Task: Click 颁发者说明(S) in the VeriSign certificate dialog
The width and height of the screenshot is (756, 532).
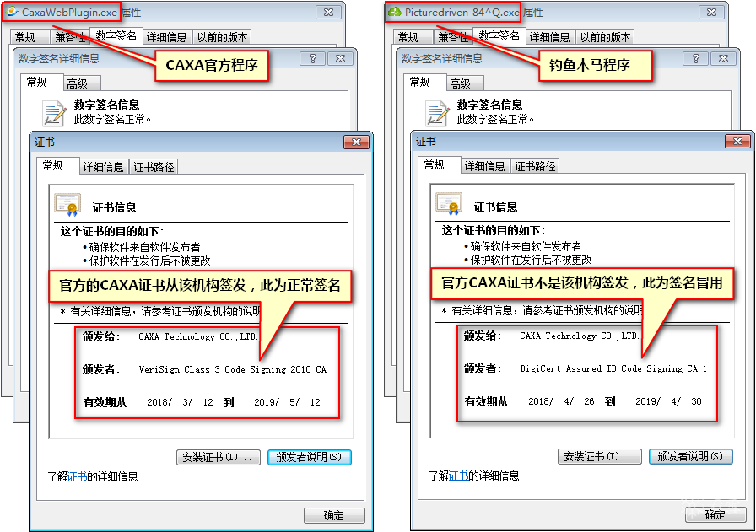Action: [310, 457]
